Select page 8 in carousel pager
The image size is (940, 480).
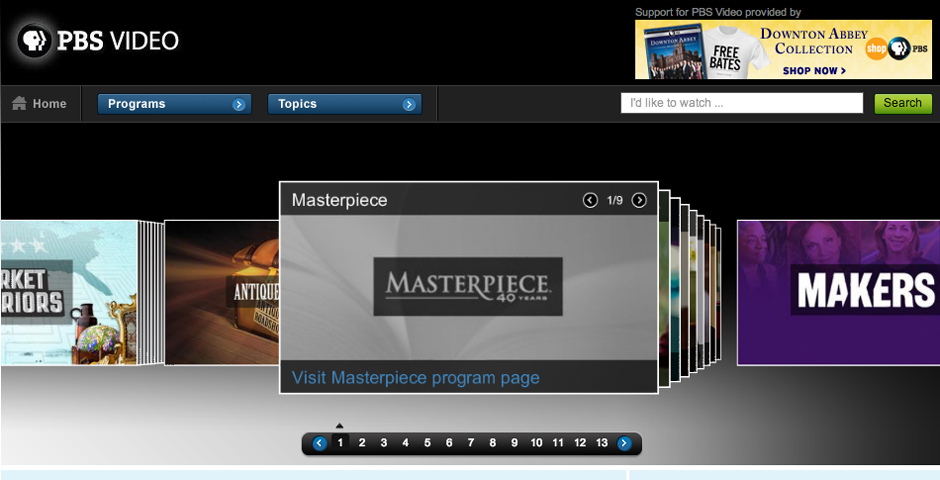[493, 443]
